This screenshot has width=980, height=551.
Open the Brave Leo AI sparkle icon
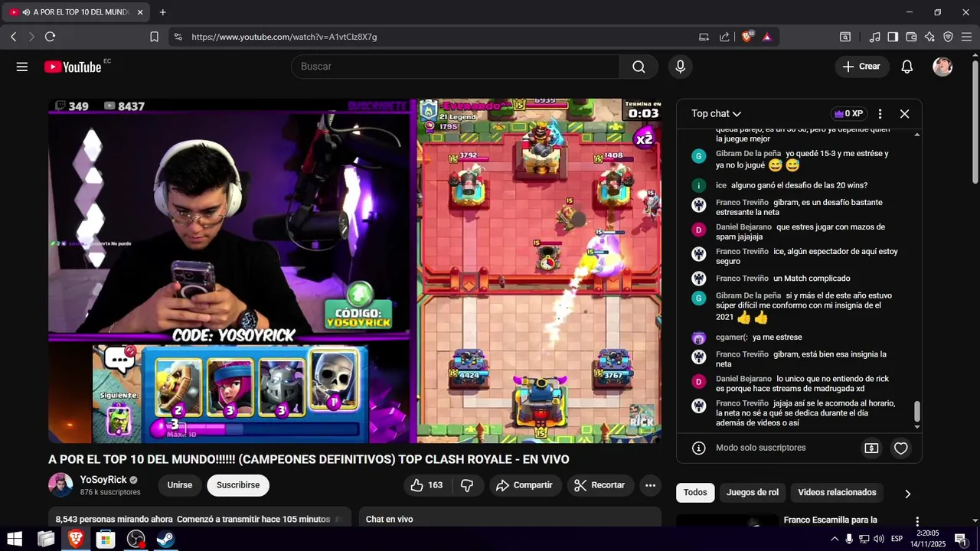pyautogui.click(x=929, y=36)
